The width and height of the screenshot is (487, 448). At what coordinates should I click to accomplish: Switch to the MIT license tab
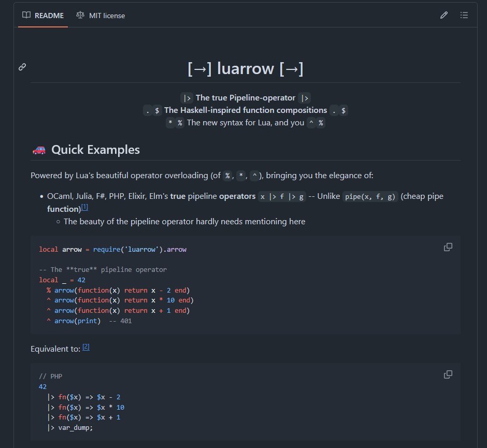[x=101, y=16]
